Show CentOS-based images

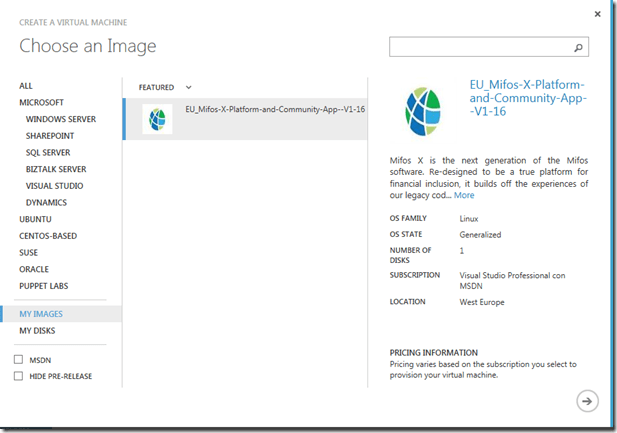click(47, 236)
